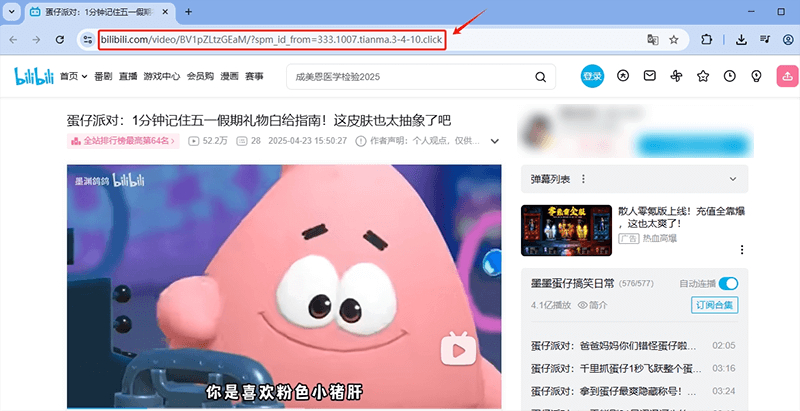Click the video title 蛋仔派对:1分钟记住五一假期
800x411 pixels.
(x=259, y=120)
